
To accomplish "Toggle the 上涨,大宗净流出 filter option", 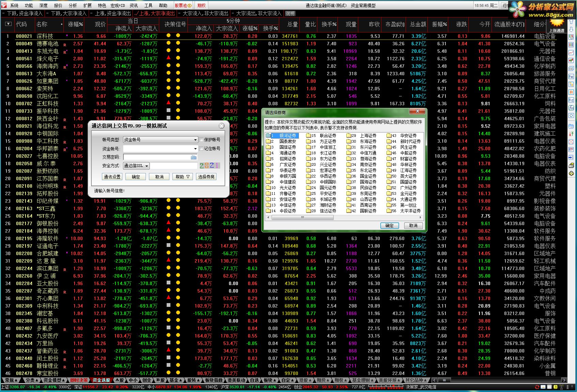I will pyautogui.click(x=155, y=14).
